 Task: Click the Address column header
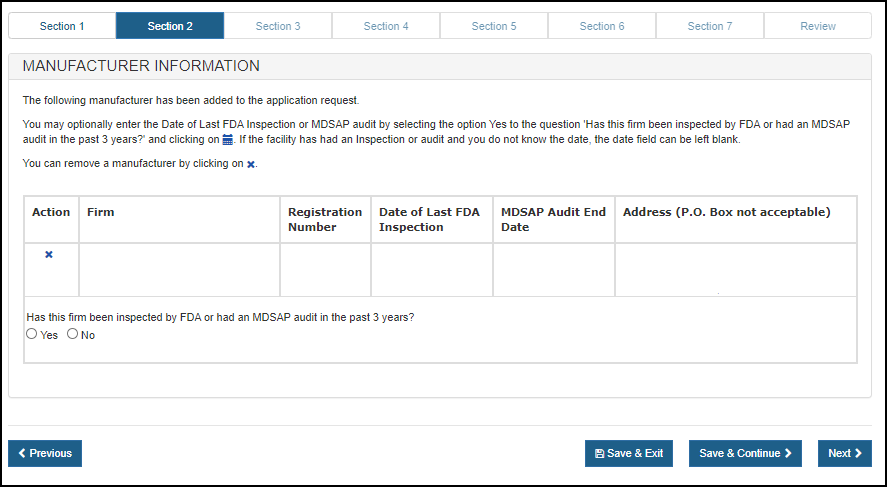[x=726, y=212]
